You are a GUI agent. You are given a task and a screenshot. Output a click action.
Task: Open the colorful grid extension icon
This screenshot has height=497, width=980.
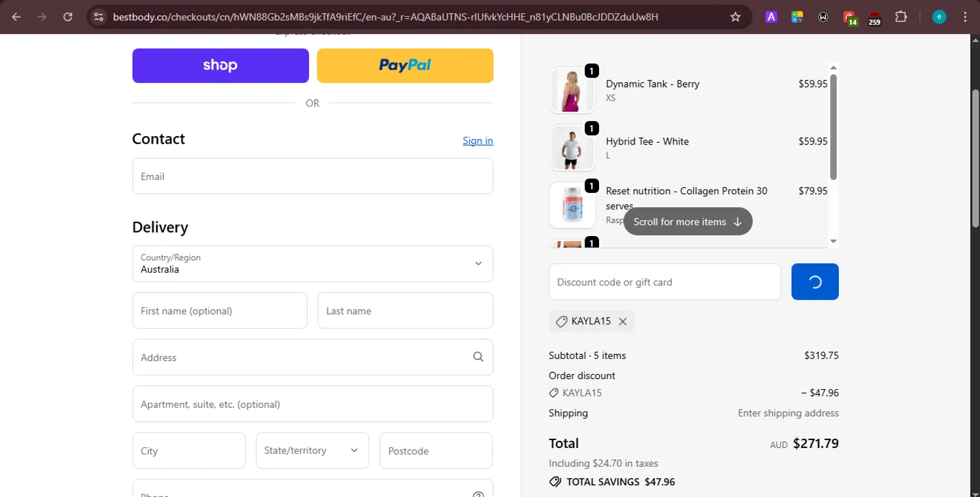797,17
